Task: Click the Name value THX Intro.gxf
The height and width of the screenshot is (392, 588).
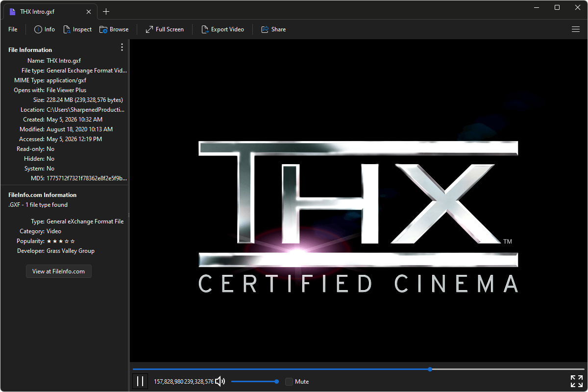Action: tap(64, 61)
